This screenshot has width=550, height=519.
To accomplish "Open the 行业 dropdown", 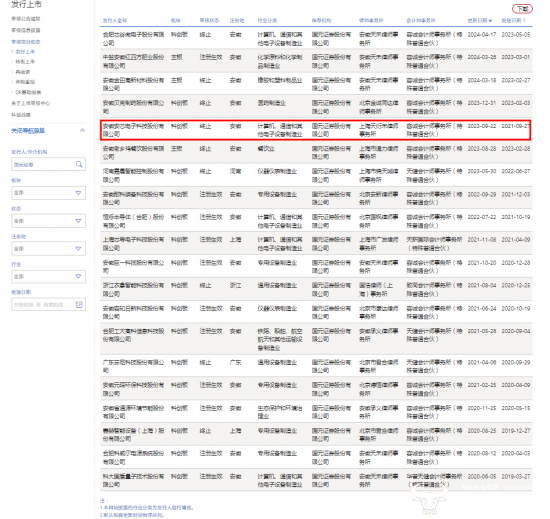I will coord(48,276).
